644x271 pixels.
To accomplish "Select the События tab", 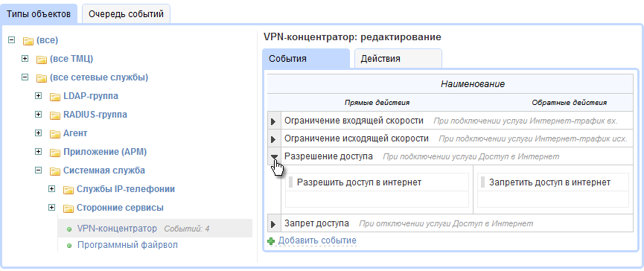I will 306,58.
